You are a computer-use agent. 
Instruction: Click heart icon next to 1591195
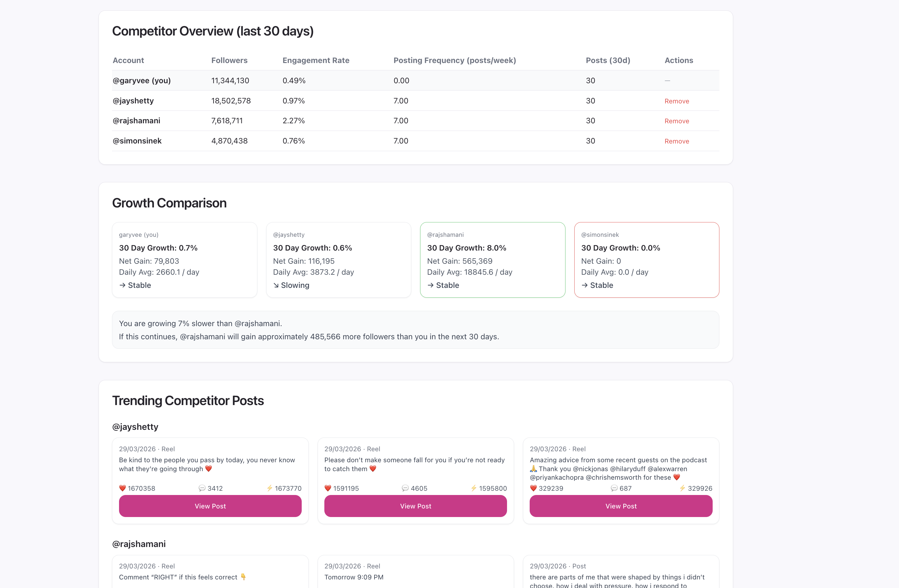coord(327,488)
